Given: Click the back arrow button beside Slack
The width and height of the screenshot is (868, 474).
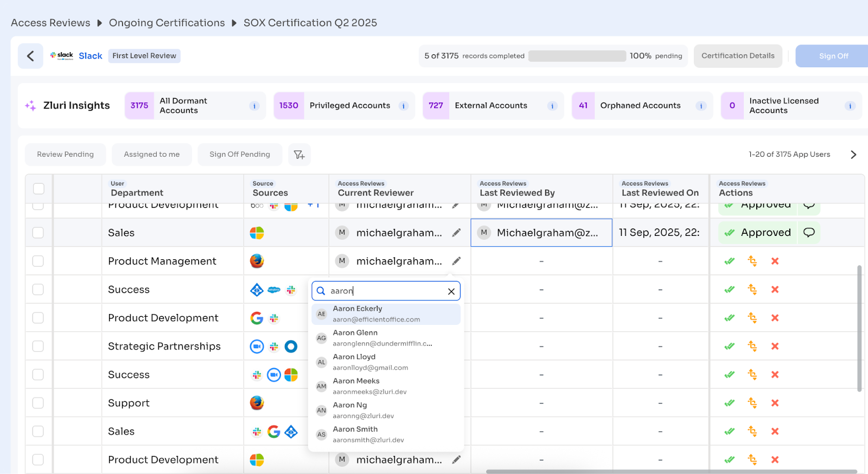Looking at the screenshot, I should tap(30, 56).
